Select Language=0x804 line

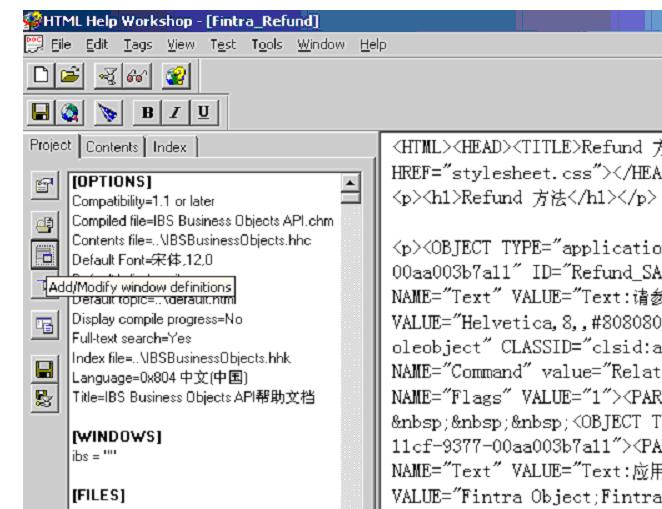(160, 378)
